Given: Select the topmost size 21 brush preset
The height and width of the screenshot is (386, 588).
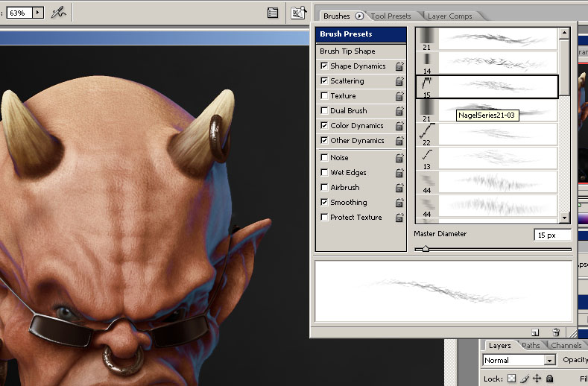Looking at the screenshot, I should coord(487,39).
